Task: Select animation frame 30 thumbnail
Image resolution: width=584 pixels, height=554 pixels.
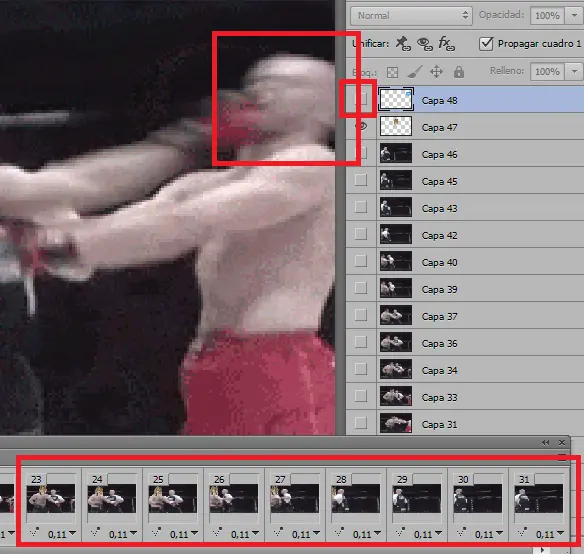Action: [478, 498]
